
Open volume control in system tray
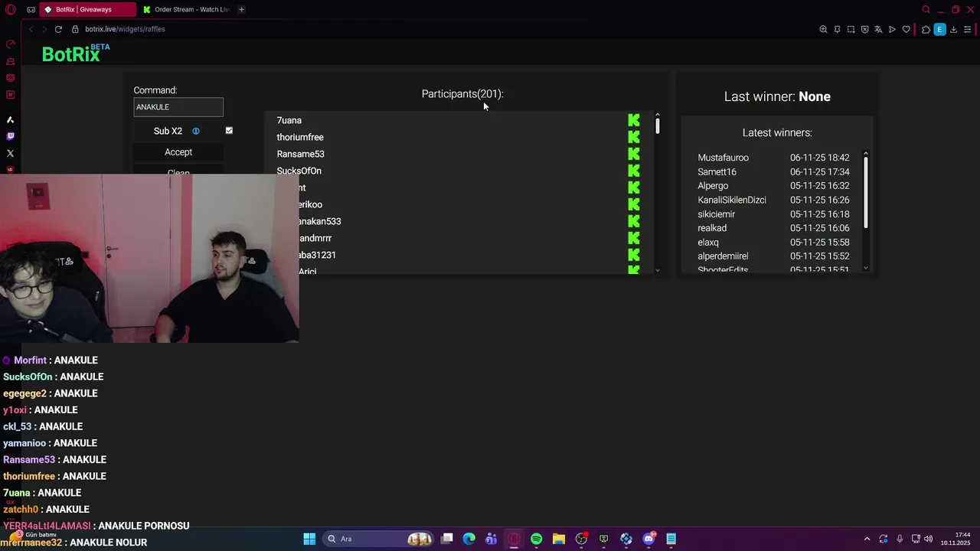pos(928,539)
